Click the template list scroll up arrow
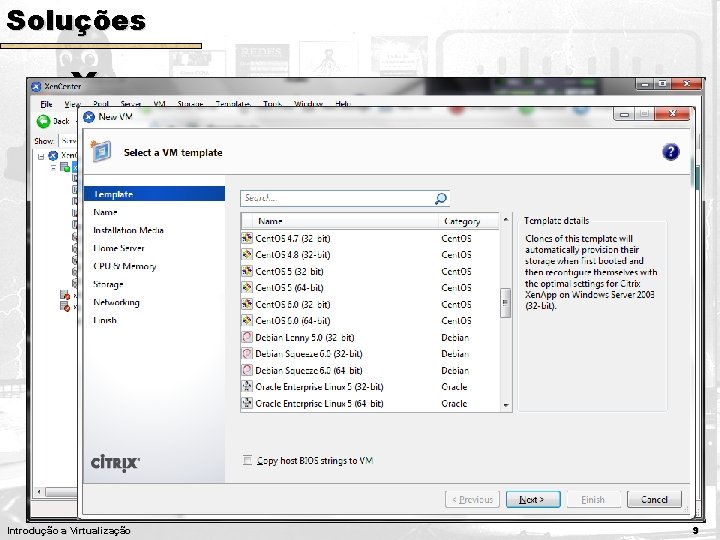The width and height of the screenshot is (720, 540). coord(506,219)
